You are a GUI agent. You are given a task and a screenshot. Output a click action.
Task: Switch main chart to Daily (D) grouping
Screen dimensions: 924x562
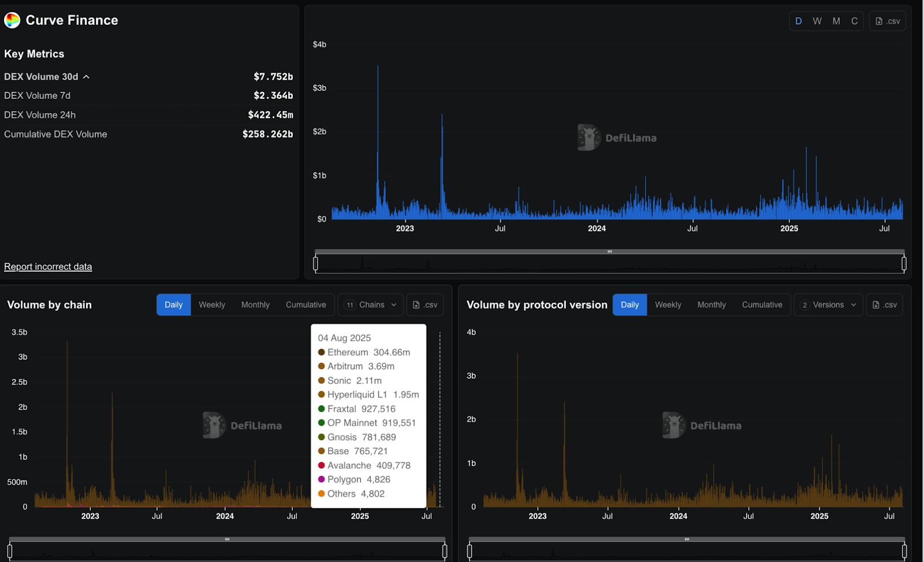799,21
